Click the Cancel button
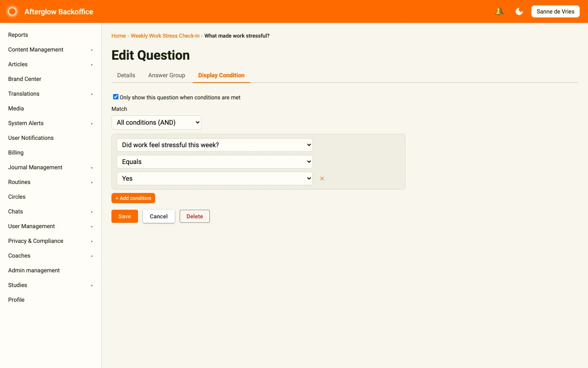The width and height of the screenshot is (588, 368). pyautogui.click(x=159, y=216)
